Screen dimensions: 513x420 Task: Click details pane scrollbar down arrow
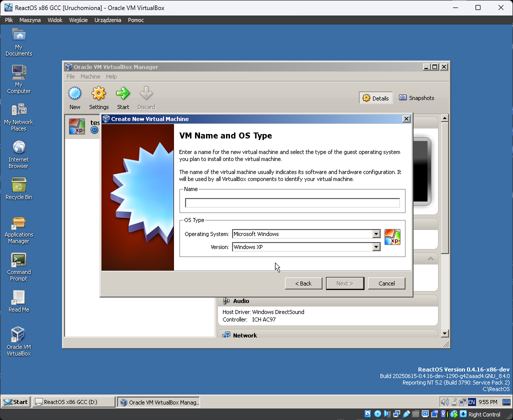444,333
